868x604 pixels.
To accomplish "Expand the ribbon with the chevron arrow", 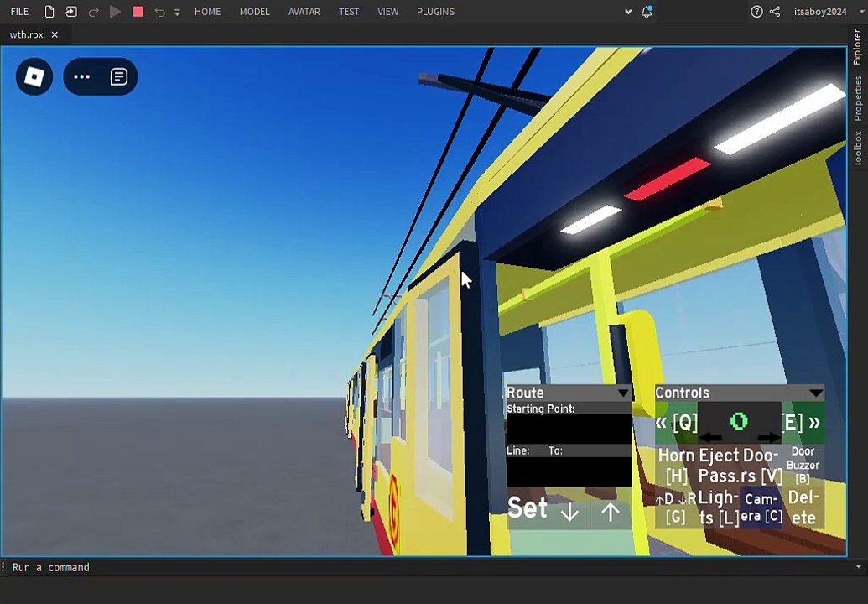I will click(x=628, y=12).
